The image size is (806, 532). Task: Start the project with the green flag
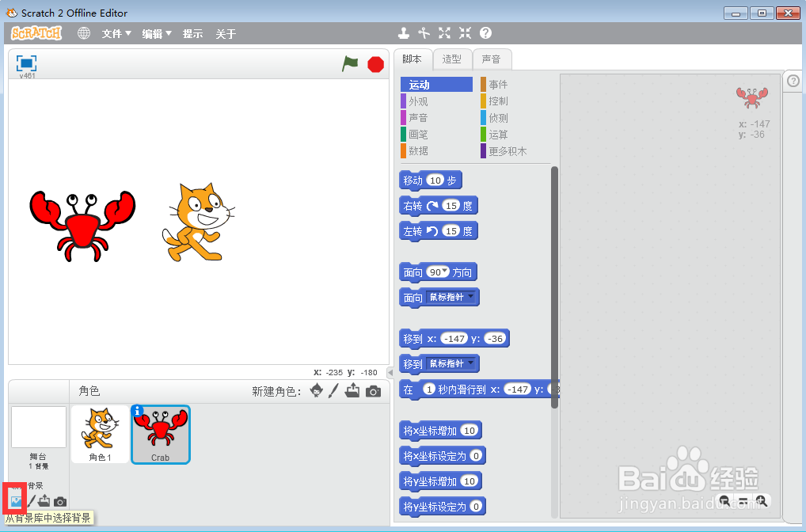click(x=349, y=65)
